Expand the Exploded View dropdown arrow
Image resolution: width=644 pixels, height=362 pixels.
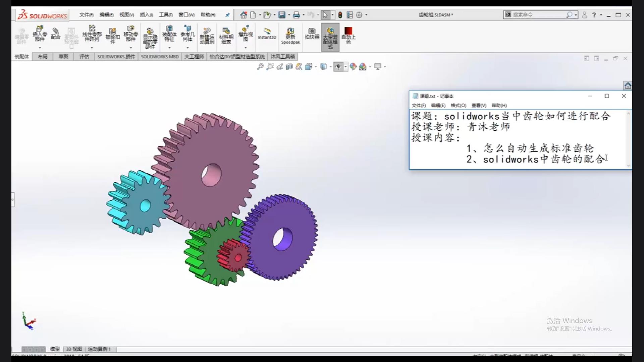246,48
